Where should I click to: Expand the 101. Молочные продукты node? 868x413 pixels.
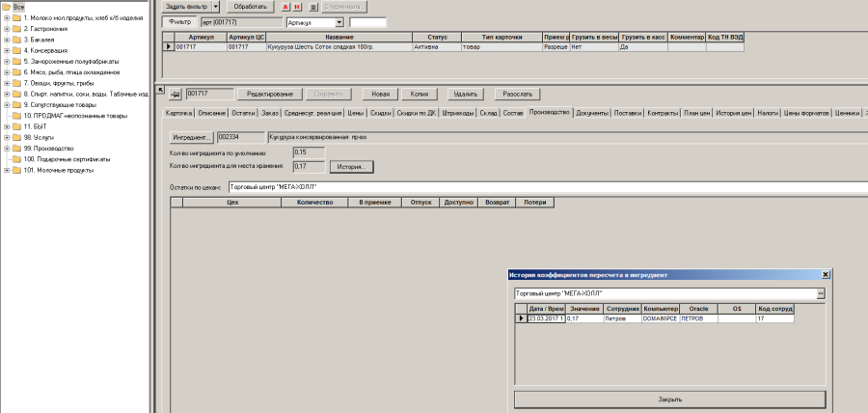click(x=6, y=170)
